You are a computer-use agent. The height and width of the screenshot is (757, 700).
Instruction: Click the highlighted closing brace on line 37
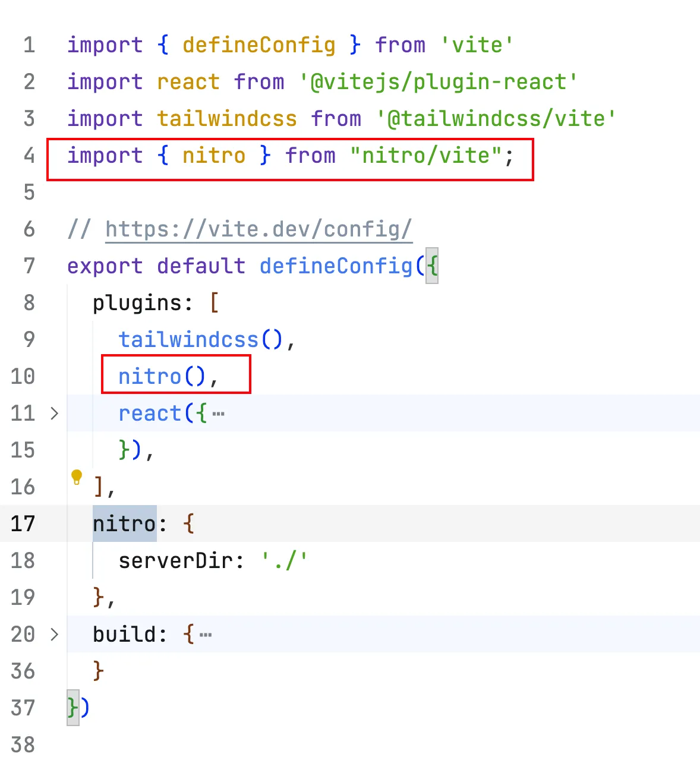pyautogui.click(x=72, y=708)
